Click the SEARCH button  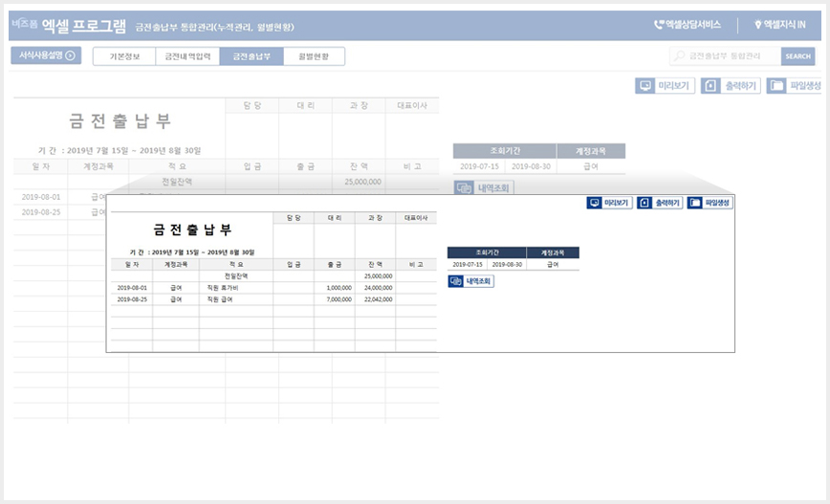coord(797,56)
